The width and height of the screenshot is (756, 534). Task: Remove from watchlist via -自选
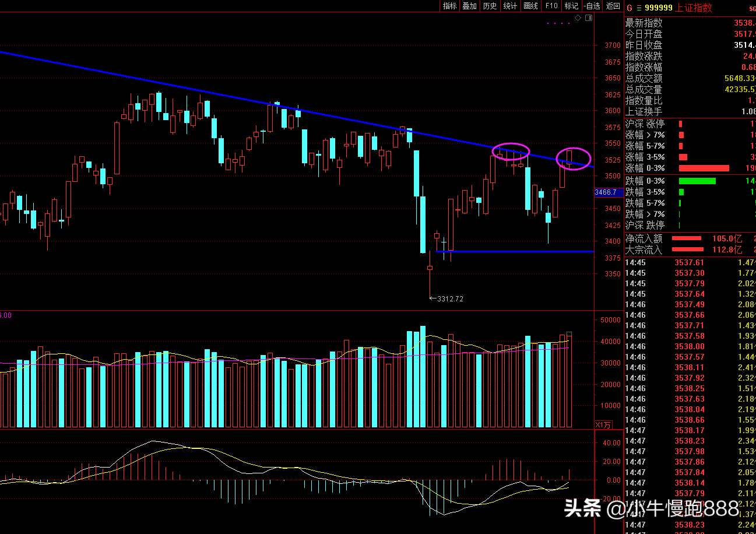click(592, 6)
